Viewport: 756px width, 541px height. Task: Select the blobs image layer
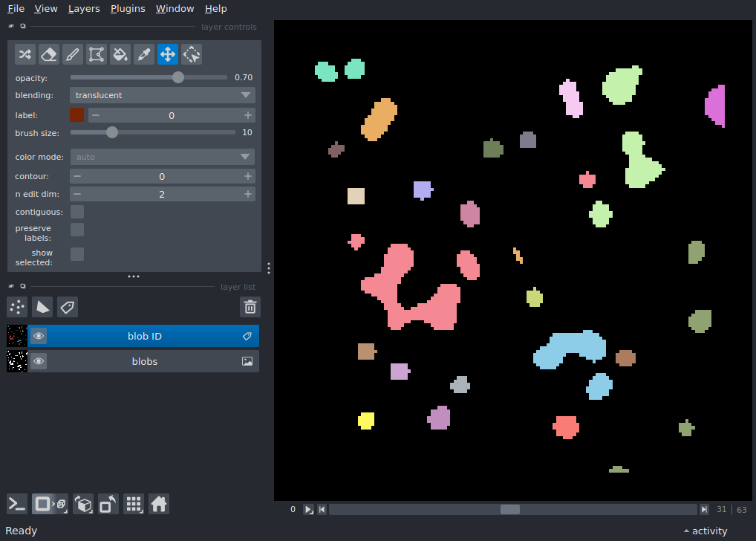[x=145, y=362]
